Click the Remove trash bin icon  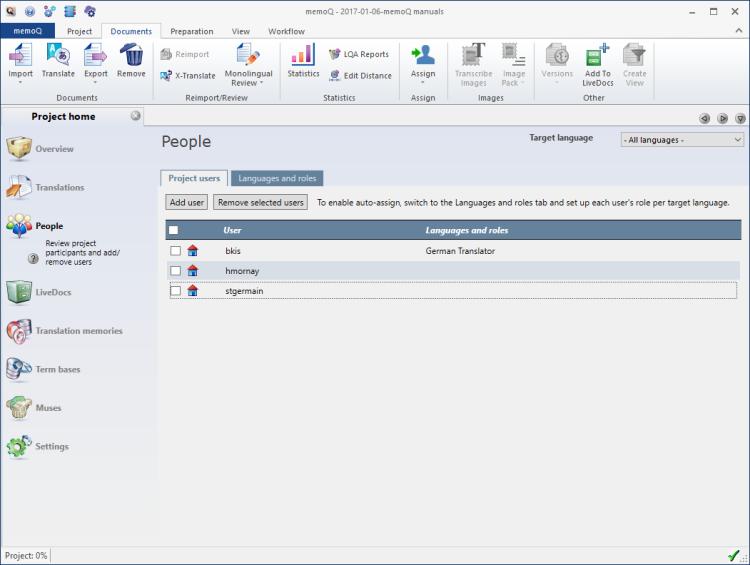[131, 56]
